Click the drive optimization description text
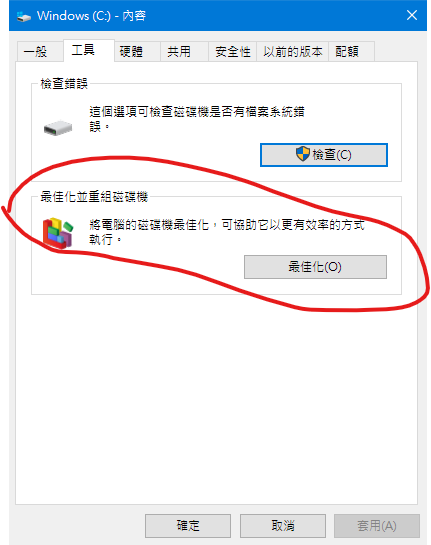This screenshot has width=431, height=545. [x=227, y=232]
